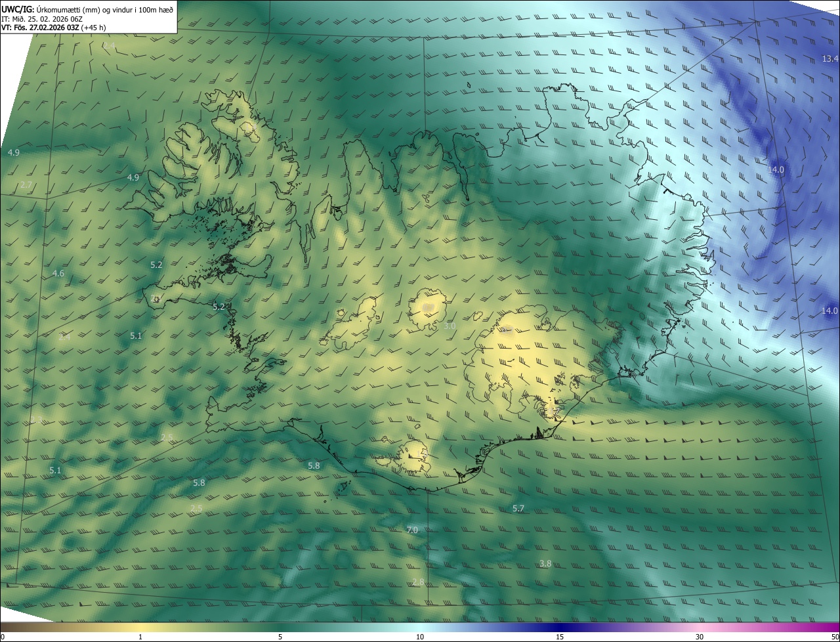The image size is (840, 642).
Task: Click the 15 tick on color scale
Action: pyautogui.click(x=560, y=637)
